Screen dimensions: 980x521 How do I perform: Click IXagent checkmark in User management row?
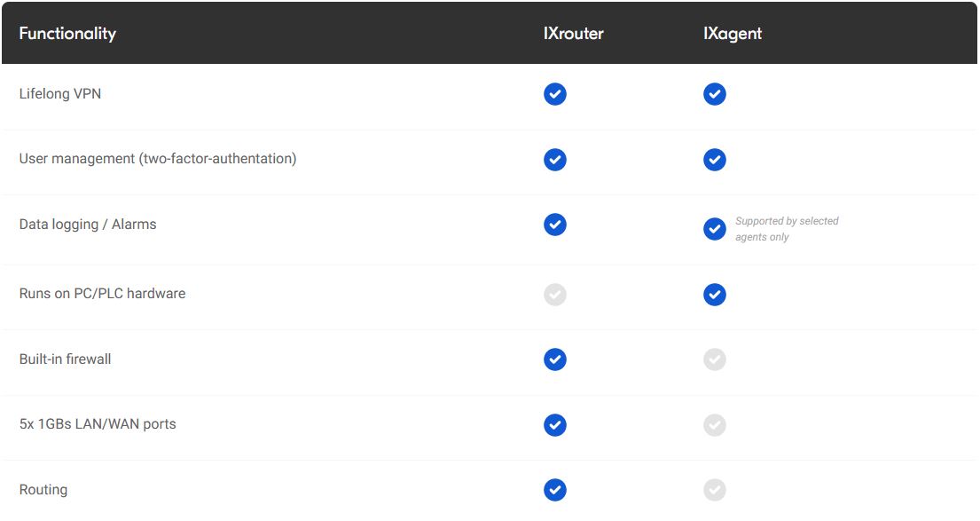pyautogui.click(x=714, y=160)
